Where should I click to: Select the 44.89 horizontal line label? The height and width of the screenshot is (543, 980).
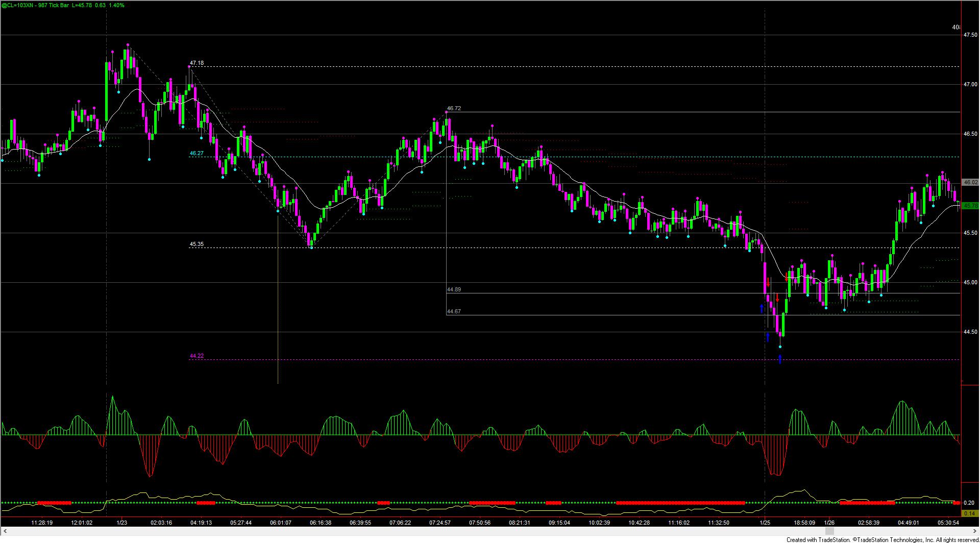point(454,289)
